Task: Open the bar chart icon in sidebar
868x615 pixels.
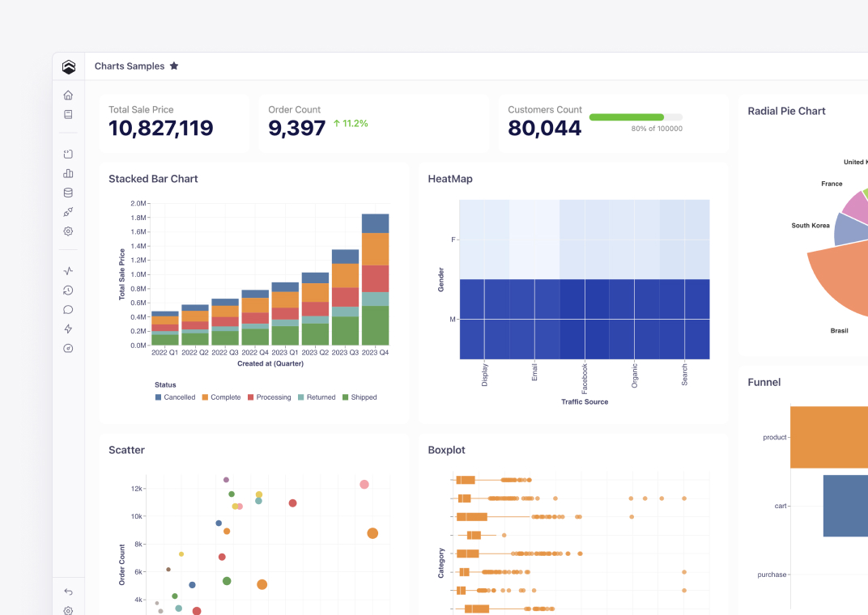Action: tap(68, 173)
